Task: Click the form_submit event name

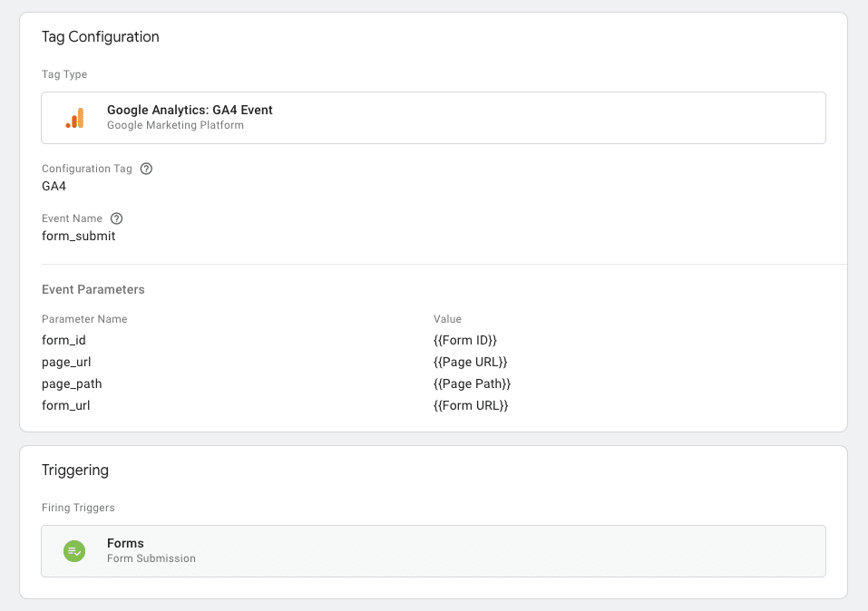Action: pos(79,237)
